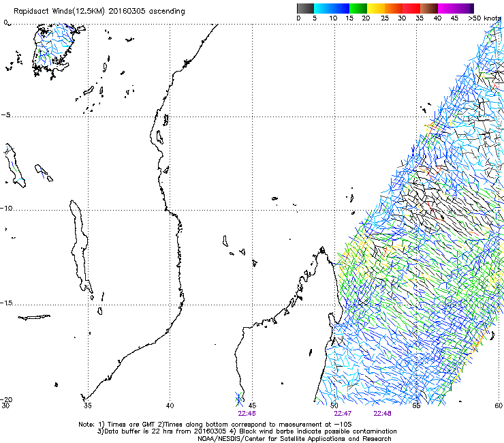Viewport: 504px width, 443px height.
Task: Click the '>50 knots' legend label
Action: pyautogui.click(x=484, y=18)
